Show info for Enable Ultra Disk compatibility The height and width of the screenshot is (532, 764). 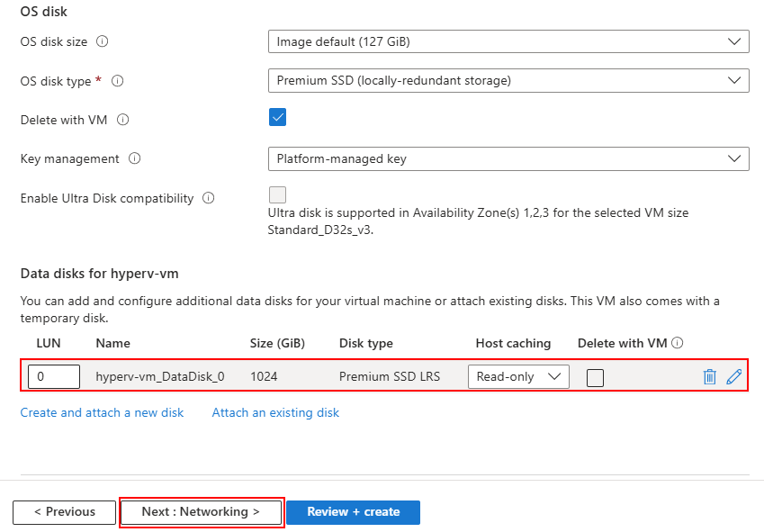pos(209,198)
